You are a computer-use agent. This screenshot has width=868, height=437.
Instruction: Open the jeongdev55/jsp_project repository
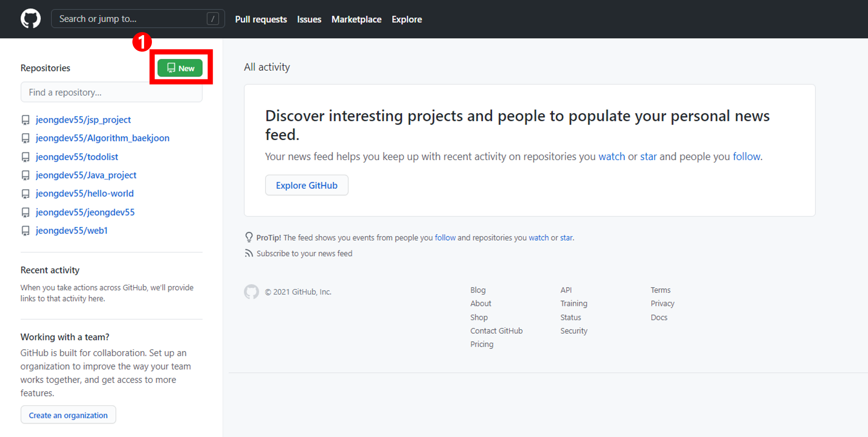[x=83, y=120]
